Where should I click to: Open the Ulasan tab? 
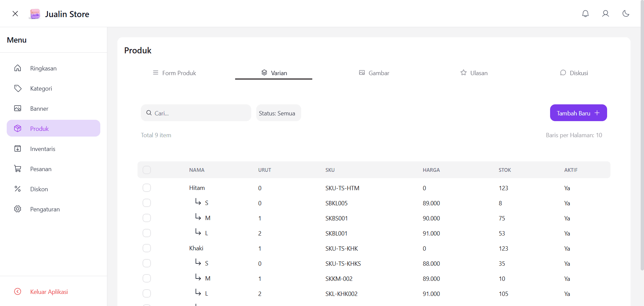coord(474,73)
